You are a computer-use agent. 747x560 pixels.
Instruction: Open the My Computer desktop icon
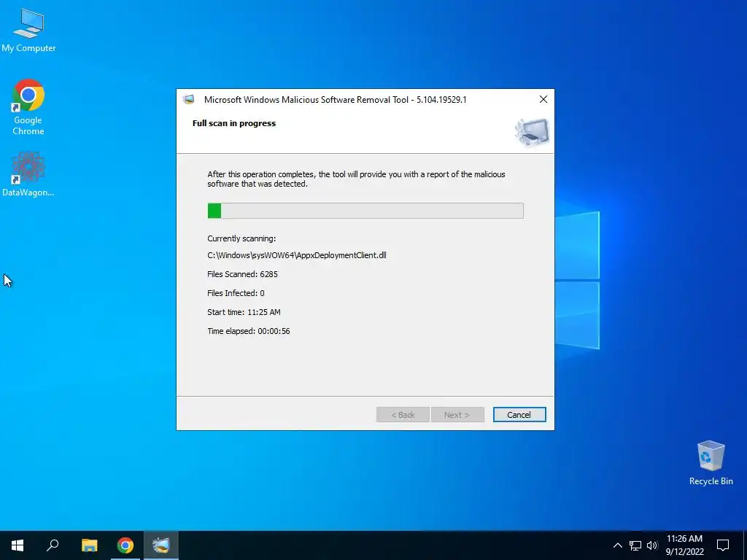click(28, 31)
